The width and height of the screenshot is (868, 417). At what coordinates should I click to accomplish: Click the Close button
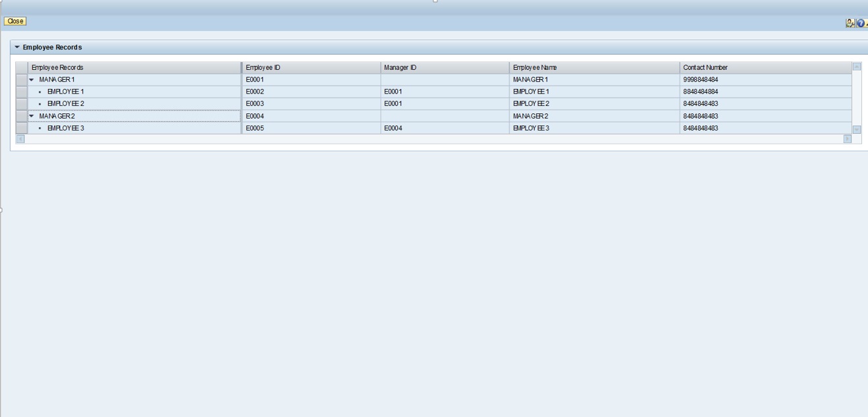click(x=14, y=20)
